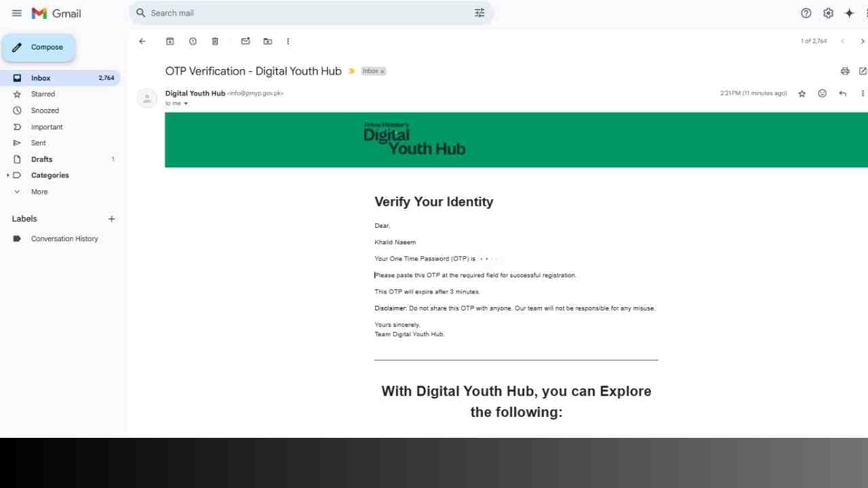This screenshot has width=868, height=488.
Task: Remove the Inbox label chip
Action: [x=382, y=71]
